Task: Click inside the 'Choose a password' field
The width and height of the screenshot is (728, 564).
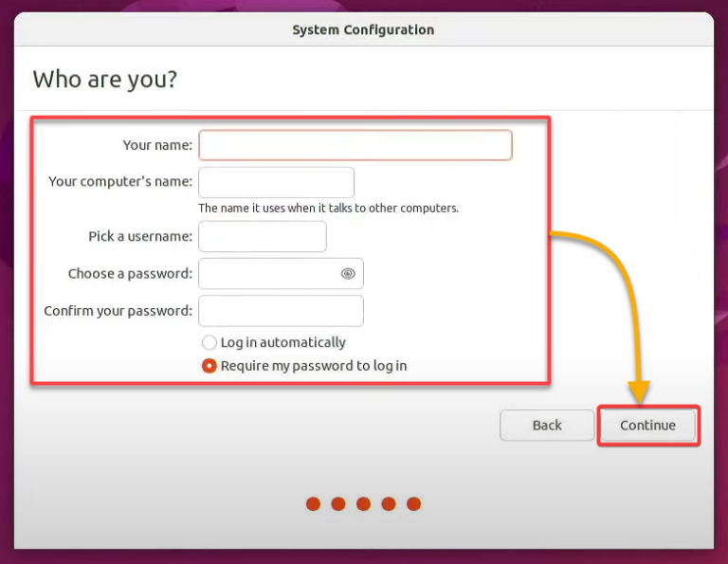Action: [268, 274]
